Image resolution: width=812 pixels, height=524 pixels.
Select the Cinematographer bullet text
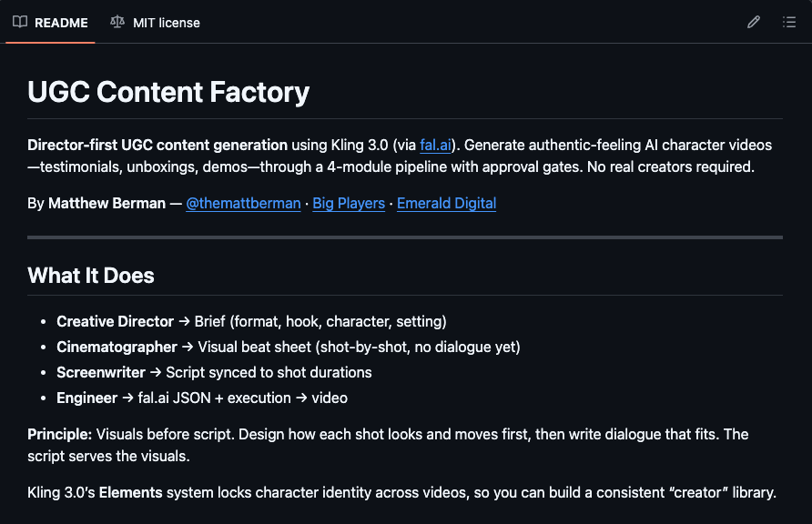[117, 347]
